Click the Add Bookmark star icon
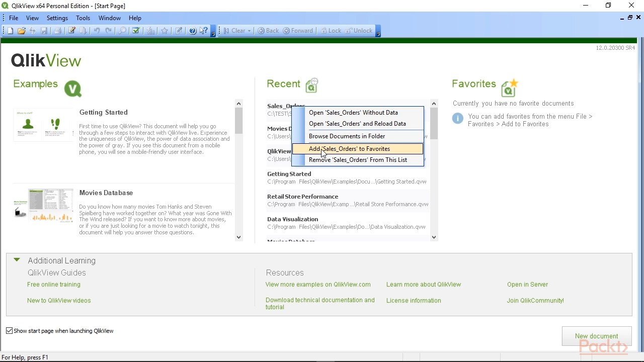The height and width of the screenshot is (362, 644). pos(165,31)
